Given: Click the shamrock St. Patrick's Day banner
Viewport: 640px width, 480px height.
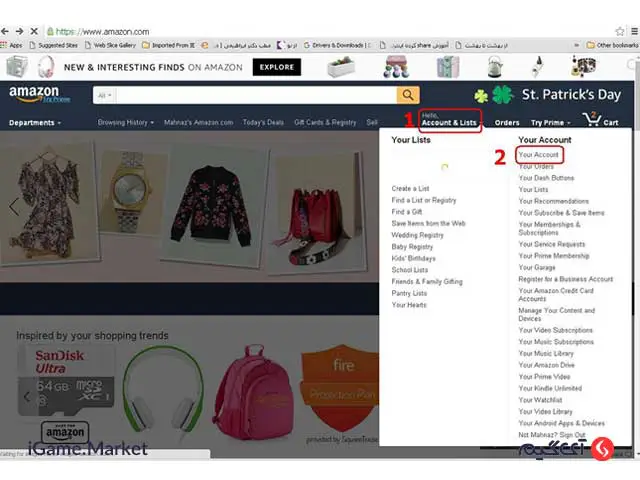Looking at the screenshot, I should click(547, 95).
